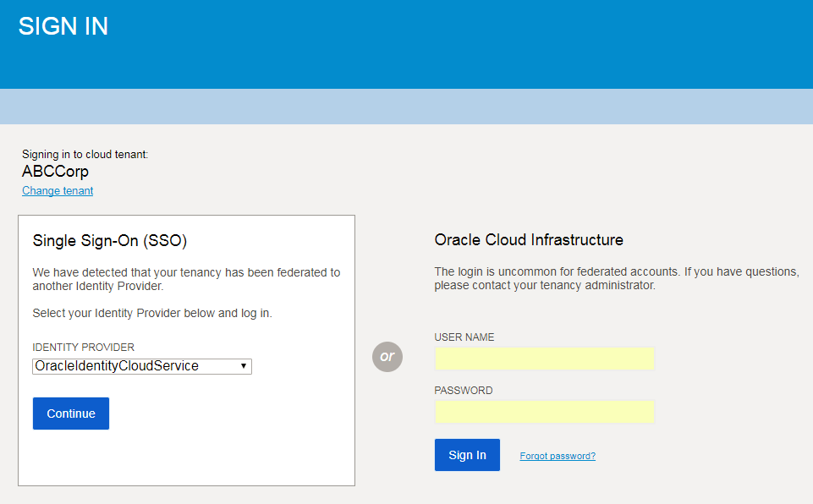Viewport: 813px width, 504px height.
Task: Click the USER NAME field label
Action: coord(464,337)
